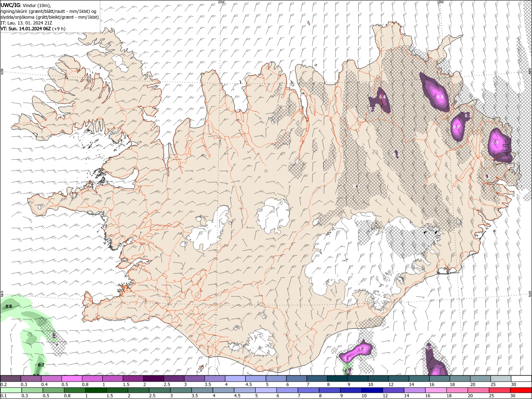Pick lower legend swatch between 16 and 18
This screenshot has height=399, width=532.
tap(436, 390)
